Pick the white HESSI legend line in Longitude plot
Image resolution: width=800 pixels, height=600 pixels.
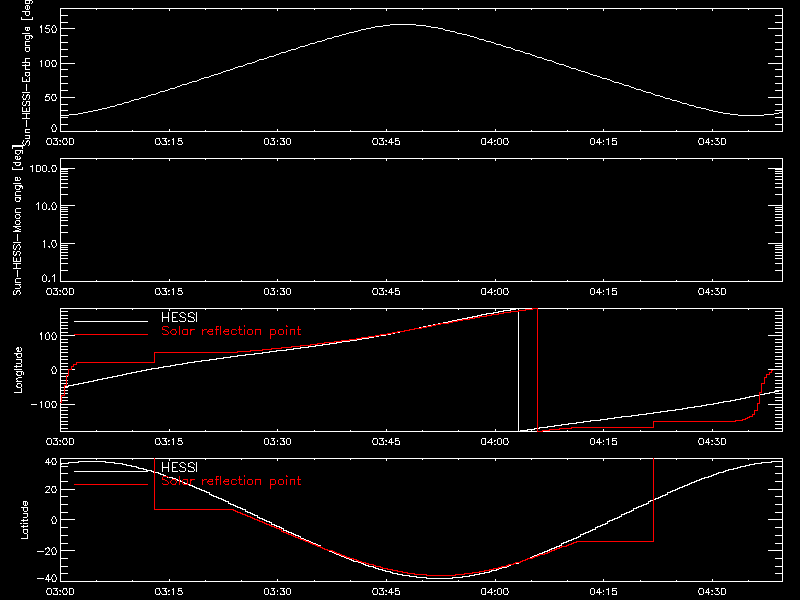(x=111, y=321)
